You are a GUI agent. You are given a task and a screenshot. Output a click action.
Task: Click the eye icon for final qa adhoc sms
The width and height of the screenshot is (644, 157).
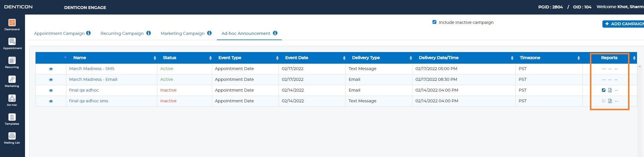click(51, 101)
